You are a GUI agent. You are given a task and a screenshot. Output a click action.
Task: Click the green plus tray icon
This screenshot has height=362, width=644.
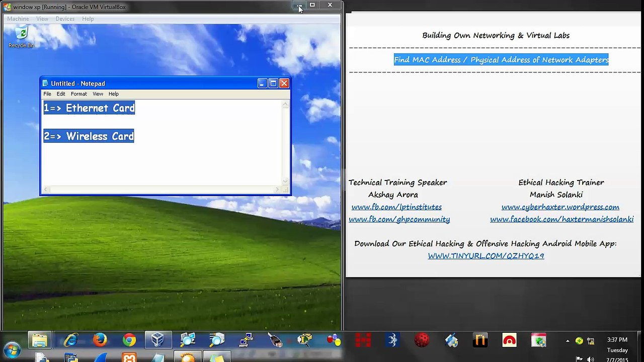[x=579, y=341]
